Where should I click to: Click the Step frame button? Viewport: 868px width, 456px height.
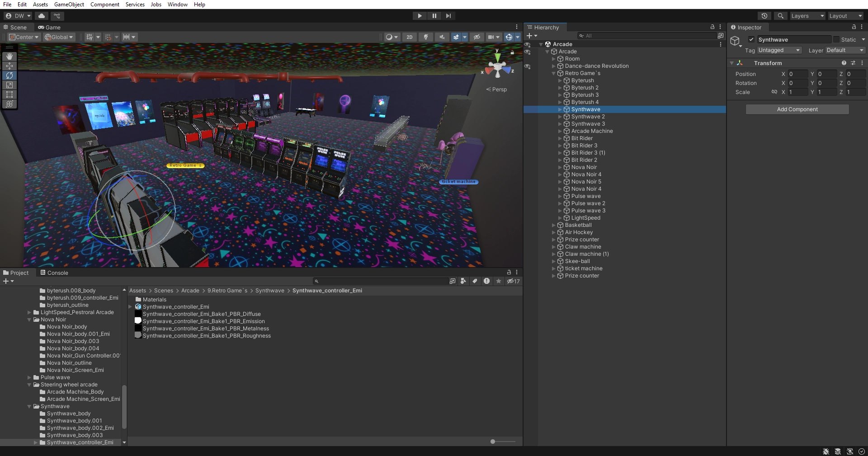coord(448,16)
